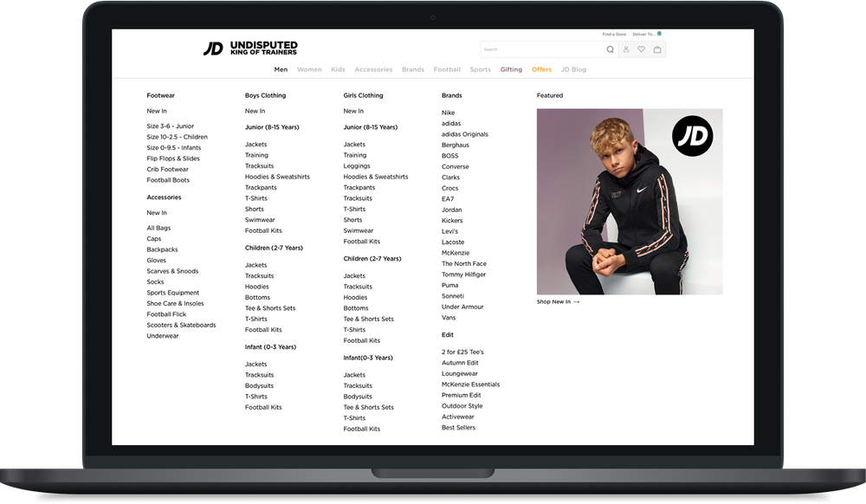Viewport: 866px width, 504px height.
Task: Open the Accessories navigation tab
Action: pos(373,69)
